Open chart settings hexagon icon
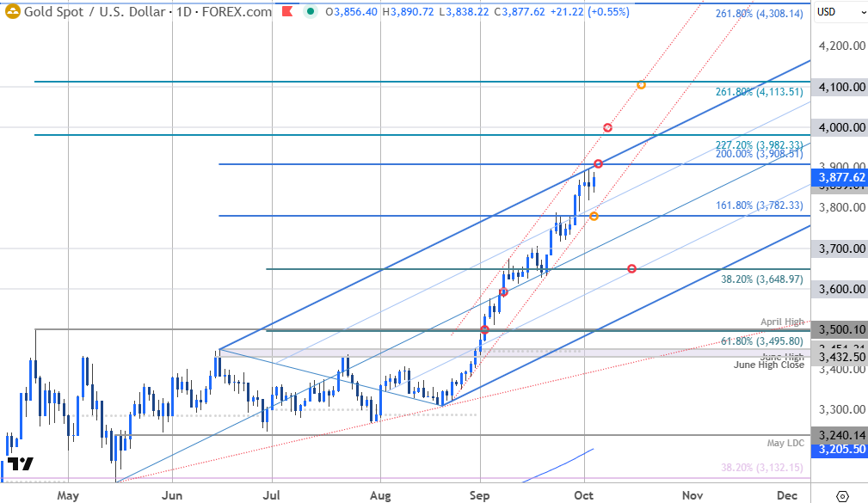The image size is (868, 503). pos(841,495)
